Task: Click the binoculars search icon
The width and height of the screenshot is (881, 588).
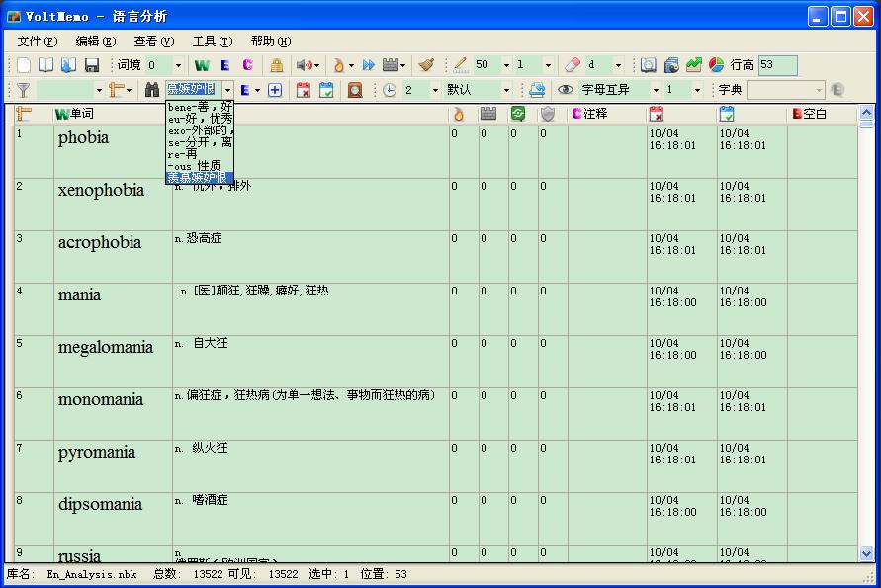Action: (x=152, y=90)
